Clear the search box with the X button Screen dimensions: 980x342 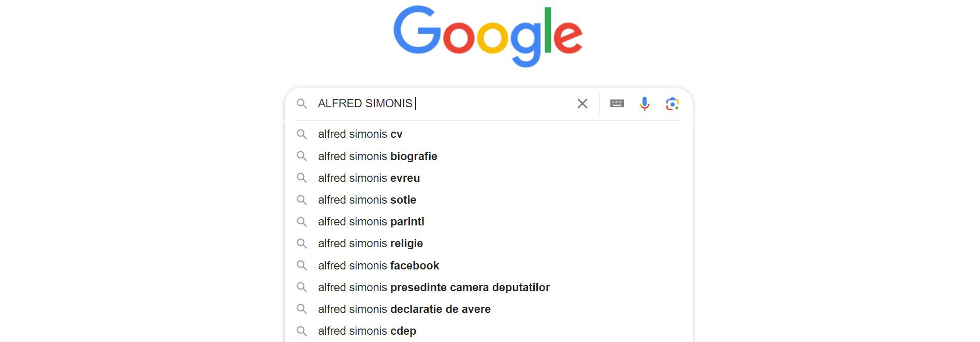pyautogui.click(x=581, y=104)
